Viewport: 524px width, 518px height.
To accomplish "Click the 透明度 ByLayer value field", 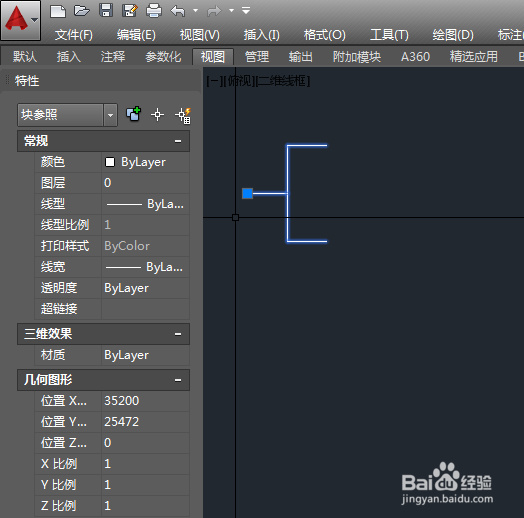I will (x=145, y=288).
